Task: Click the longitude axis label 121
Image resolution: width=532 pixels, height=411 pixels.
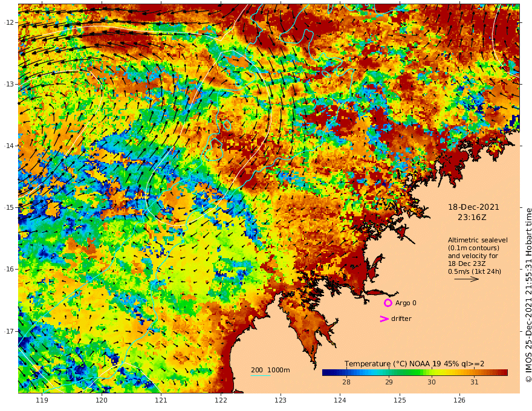Action: 161,400
